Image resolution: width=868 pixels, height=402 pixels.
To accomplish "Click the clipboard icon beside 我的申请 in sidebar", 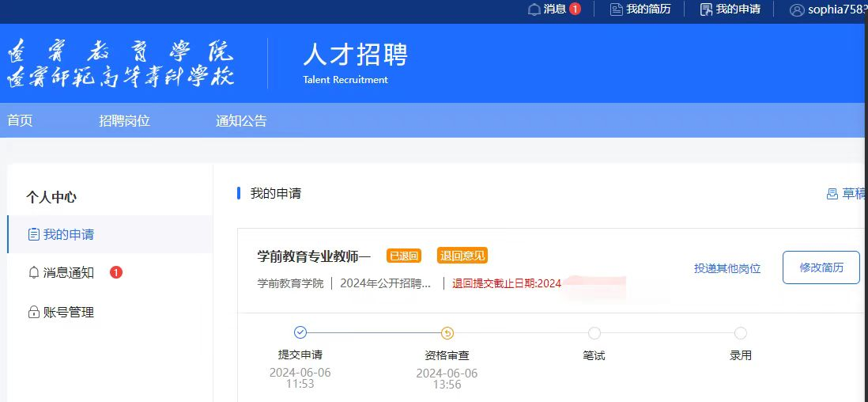I will 33,234.
